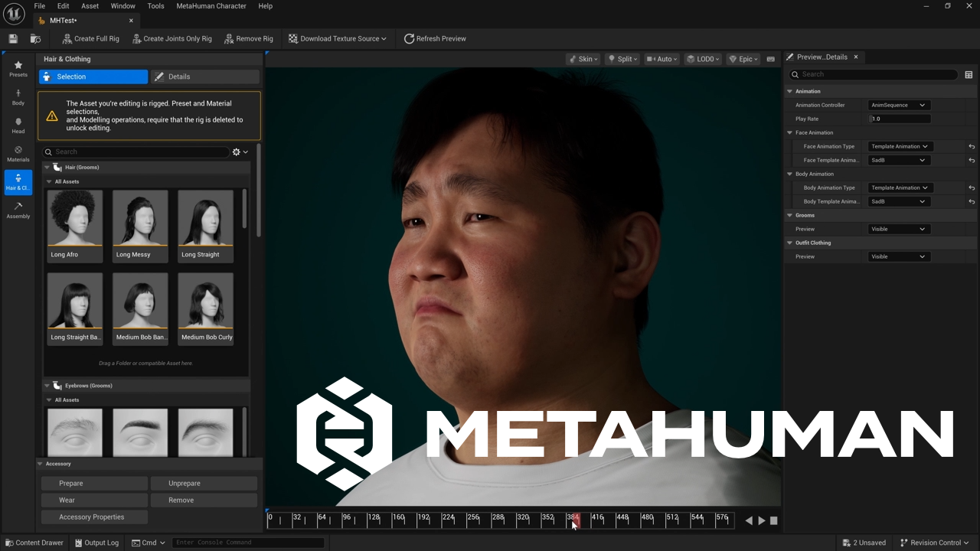The image size is (980, 551).
Task: Open the Content Drawer
Action: 34,543
